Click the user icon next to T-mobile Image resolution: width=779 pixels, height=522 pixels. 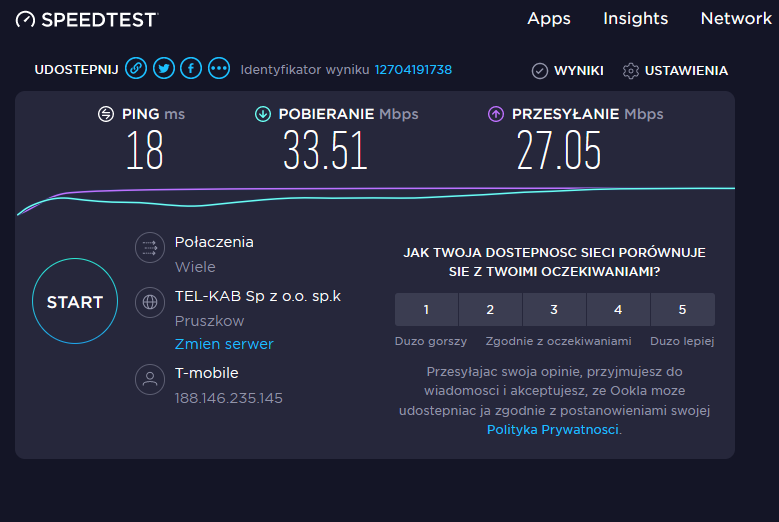coord(150,379)
